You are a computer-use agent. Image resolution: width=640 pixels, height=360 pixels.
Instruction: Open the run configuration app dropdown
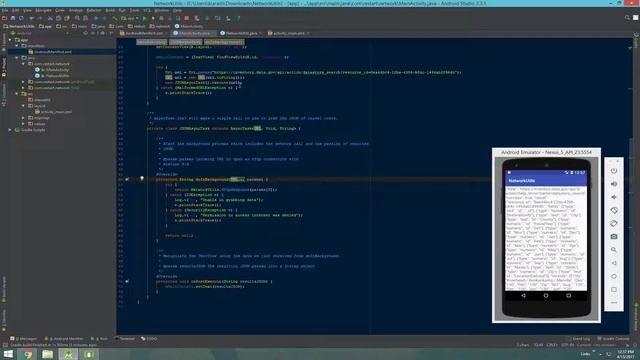pos(131,18)
